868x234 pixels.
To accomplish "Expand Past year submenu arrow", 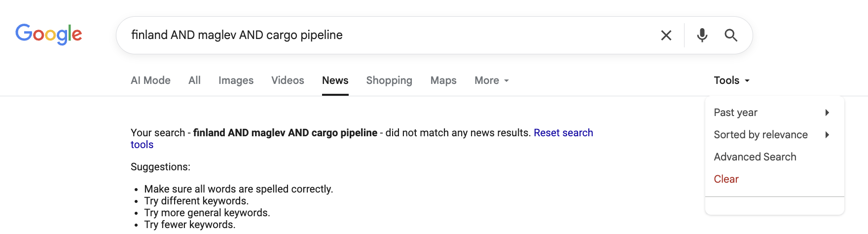I will coord(827,113).
